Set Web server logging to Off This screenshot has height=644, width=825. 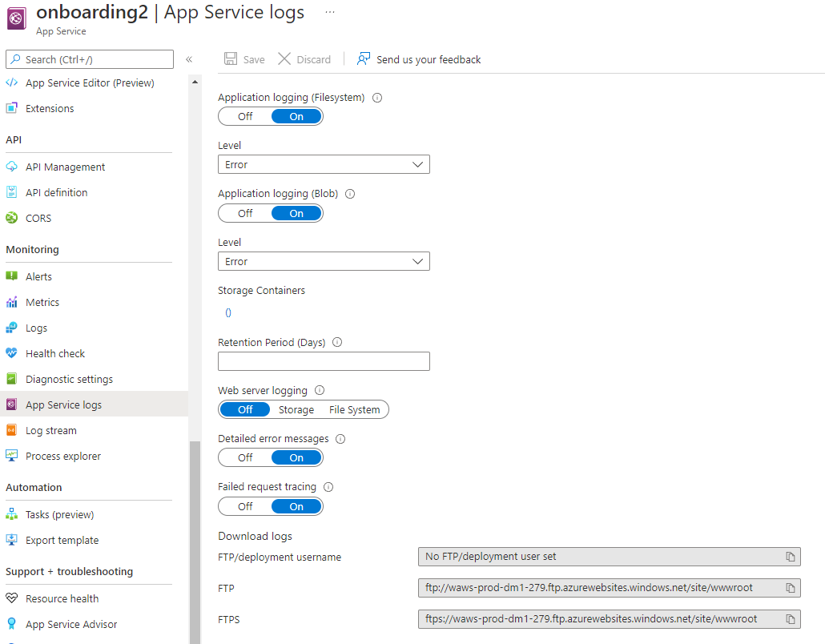[x=245, y=409]
